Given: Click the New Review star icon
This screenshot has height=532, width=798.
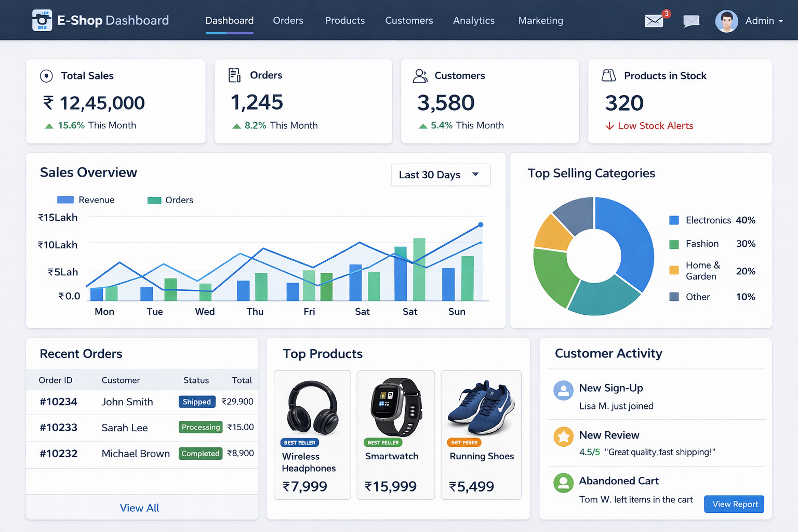Looking at the screenshot, I should point(563,437).
